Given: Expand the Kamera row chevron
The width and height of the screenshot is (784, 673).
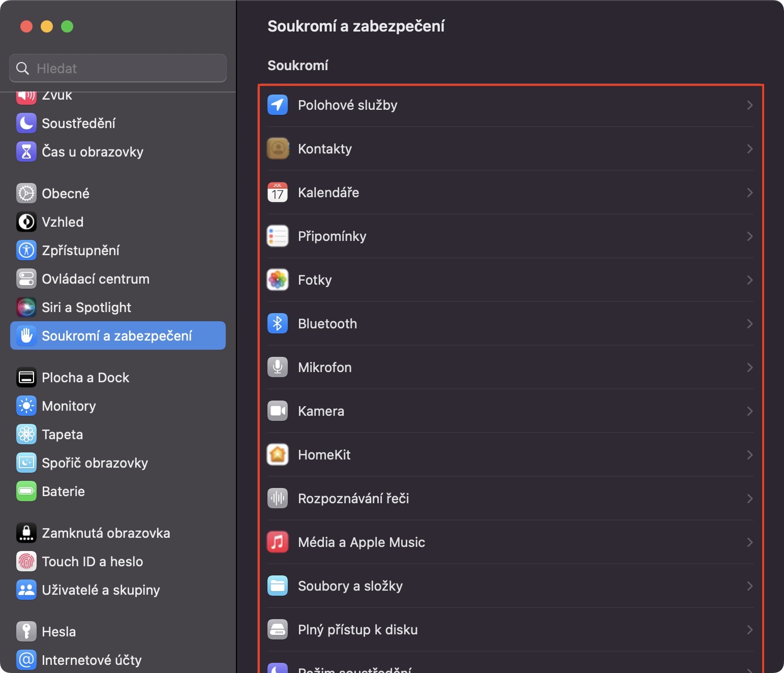Looking at the screenshot, I should pyautogui.click(x=749, y=411).
